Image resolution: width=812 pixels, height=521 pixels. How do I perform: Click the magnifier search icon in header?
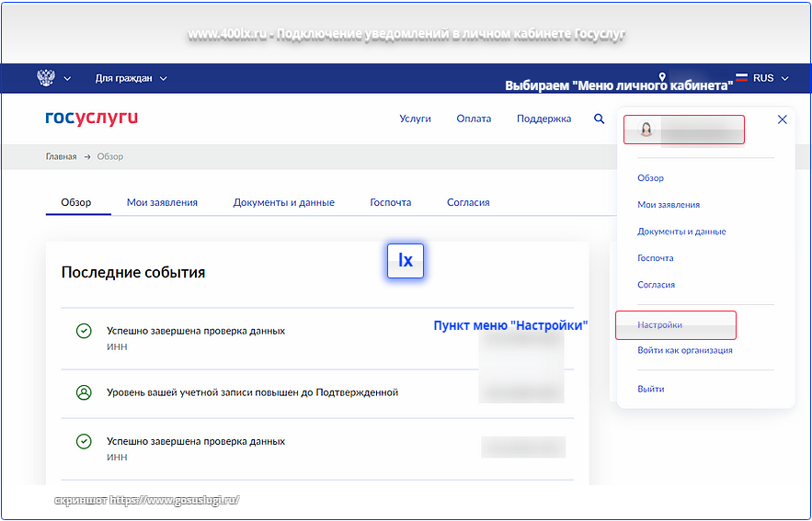600,119
